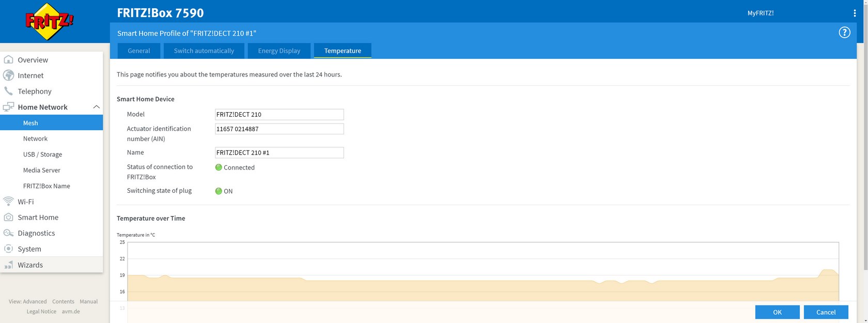This screenshot has width=868, height=323.
Task: Switch to the General tab
Action: click(x=139, y=51)
